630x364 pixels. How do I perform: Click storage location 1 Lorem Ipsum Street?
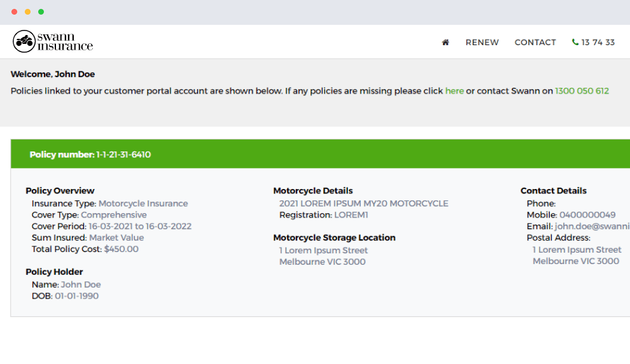323,250
